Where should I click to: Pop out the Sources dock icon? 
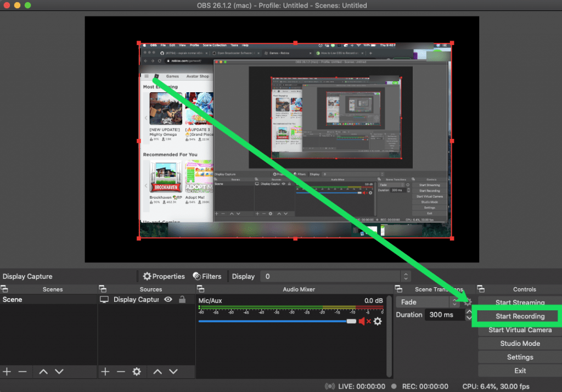point(103,289)
